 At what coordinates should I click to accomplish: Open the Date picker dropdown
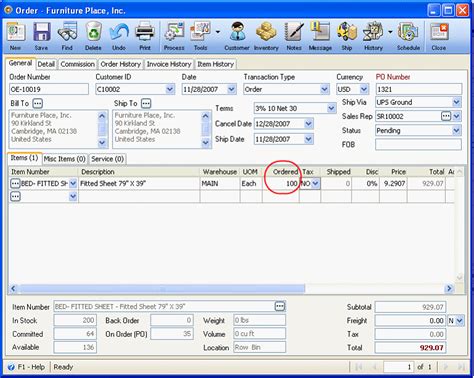pos(231,89)
